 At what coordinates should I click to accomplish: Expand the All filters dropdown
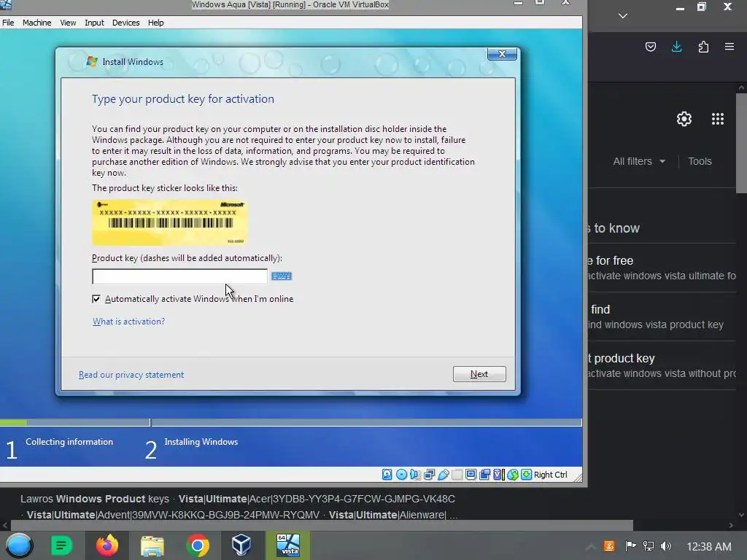(x=639, y=161)
